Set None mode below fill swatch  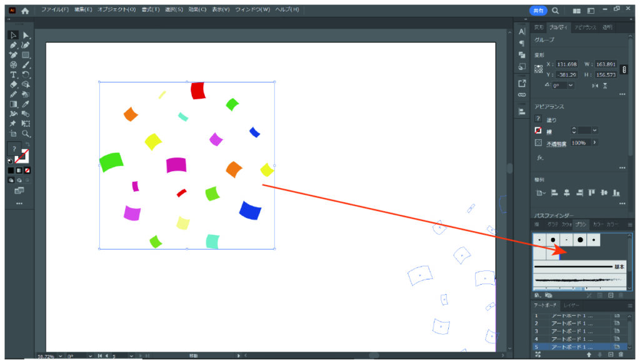pos(27,170)
